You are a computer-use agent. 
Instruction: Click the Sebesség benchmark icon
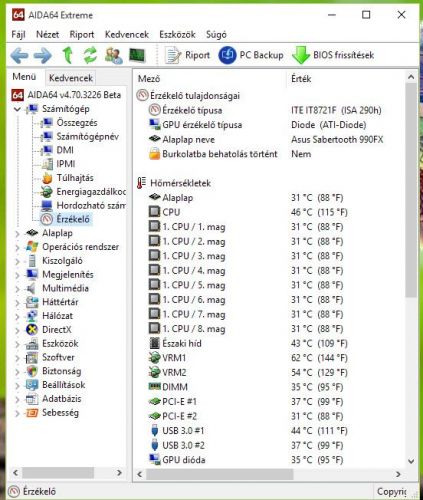coord(32,413)
